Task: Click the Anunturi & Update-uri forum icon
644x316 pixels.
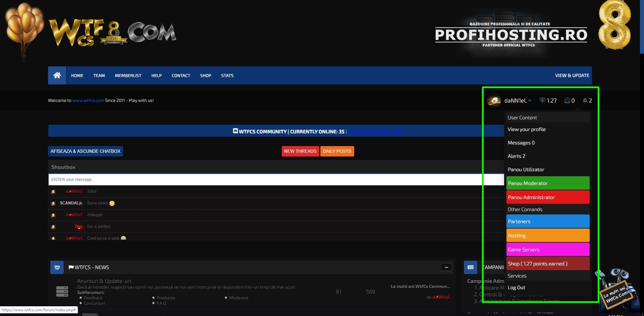Action: click(62, 292)
